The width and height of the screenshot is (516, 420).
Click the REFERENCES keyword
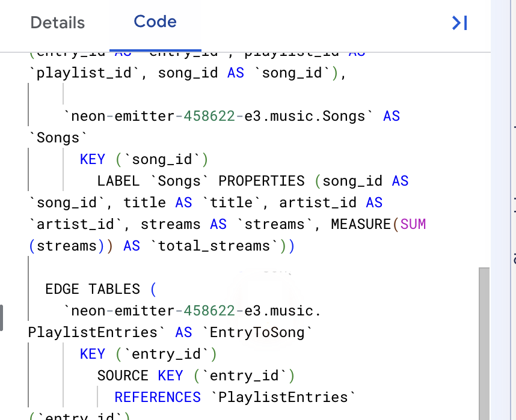[x=158, y=397]
